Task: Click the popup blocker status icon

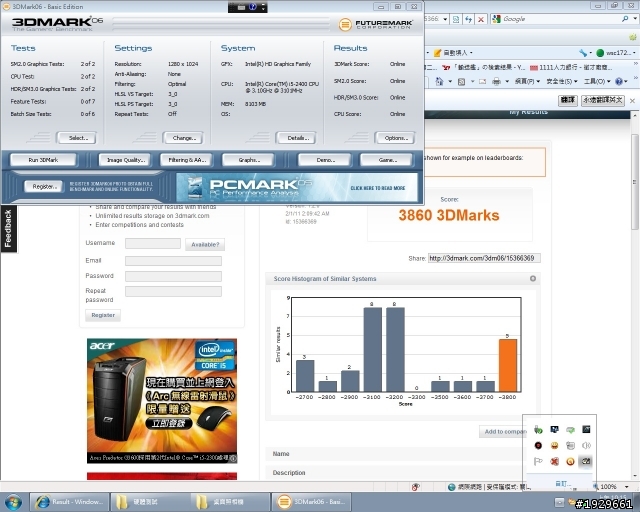Action: point(416,487)
